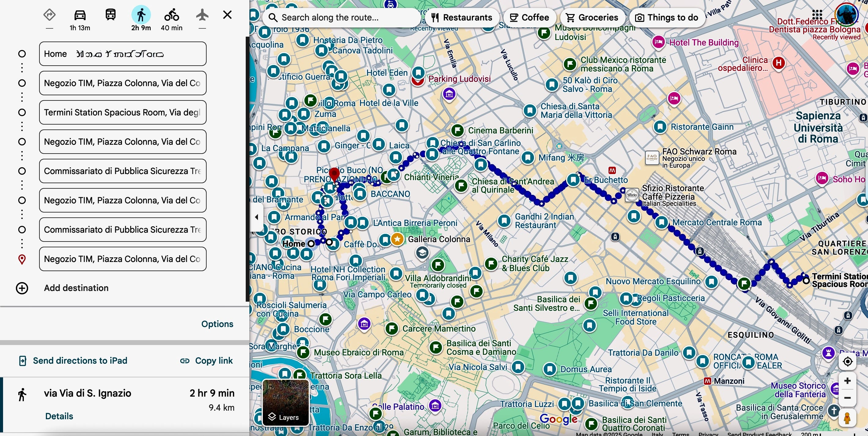The height and width of the screenshot is (436, 868).
Task: Click Carcere Mamertino marker
Action: coord(392,328)
